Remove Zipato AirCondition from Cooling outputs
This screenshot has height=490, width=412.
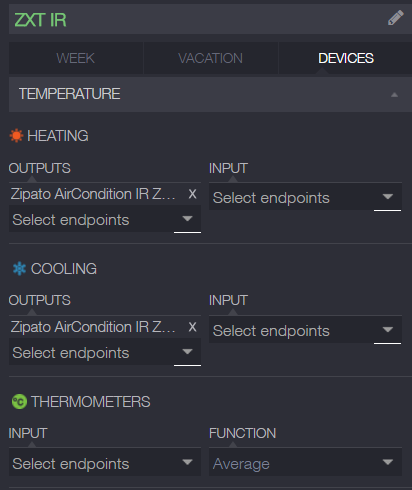192,327
